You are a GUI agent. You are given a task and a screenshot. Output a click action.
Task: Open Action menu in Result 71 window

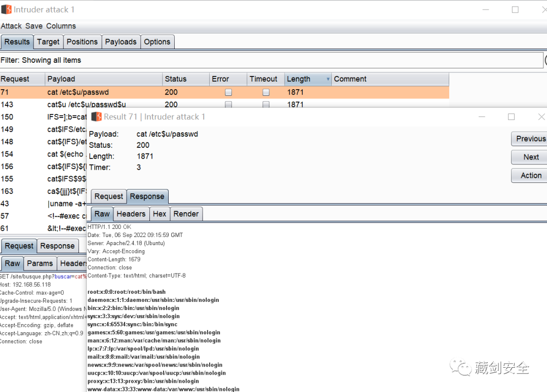click(x=529, y=175)
